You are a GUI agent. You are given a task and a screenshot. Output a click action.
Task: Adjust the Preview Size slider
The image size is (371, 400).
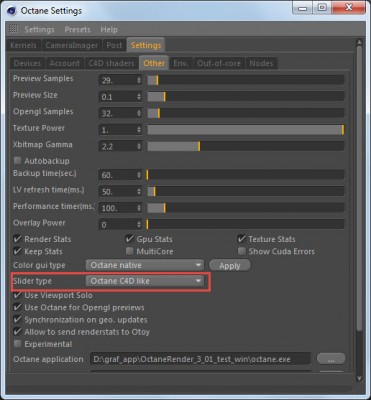coord(246,97)
